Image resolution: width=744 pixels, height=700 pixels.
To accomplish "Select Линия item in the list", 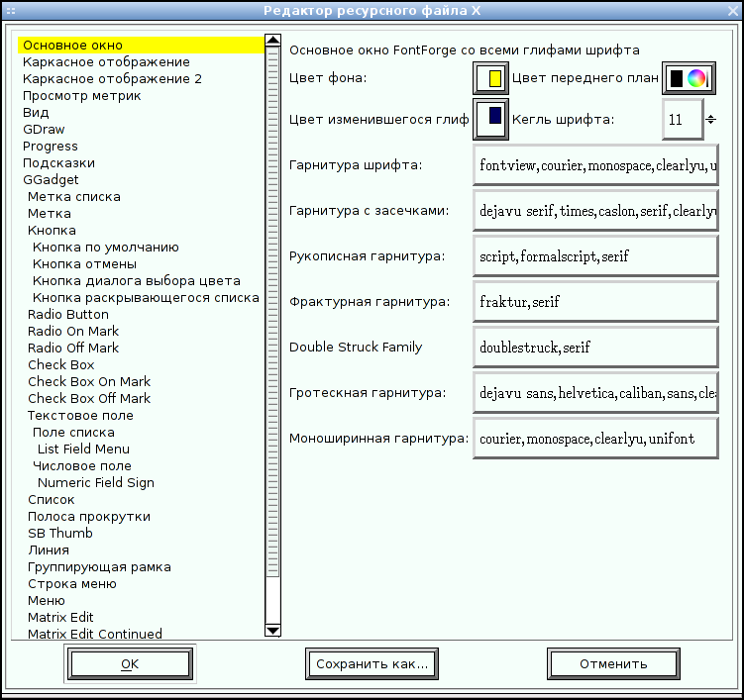I will (x=49, y=550).
